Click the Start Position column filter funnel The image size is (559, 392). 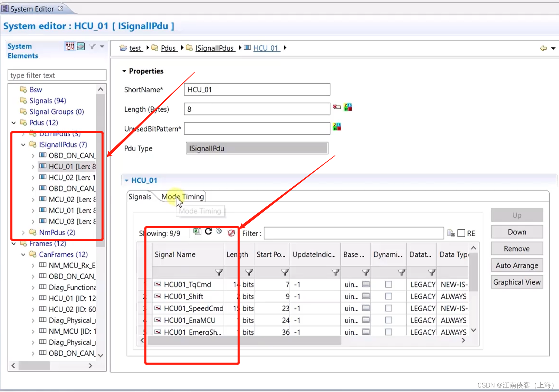click(285, 272)
